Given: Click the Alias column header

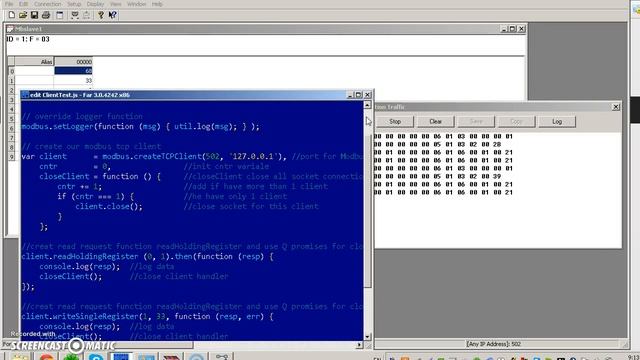Looking at the screenshot, I should tap(34, 62).
